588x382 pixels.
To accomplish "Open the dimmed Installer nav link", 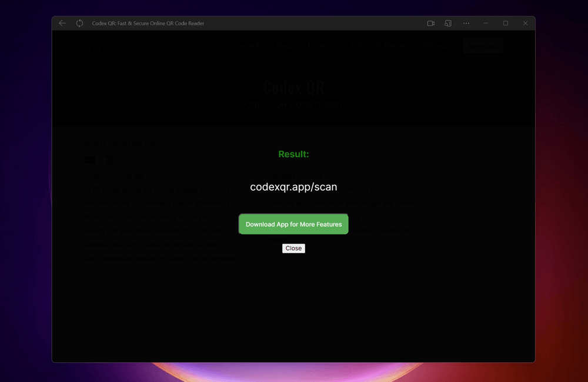I will tap(320, 45).
